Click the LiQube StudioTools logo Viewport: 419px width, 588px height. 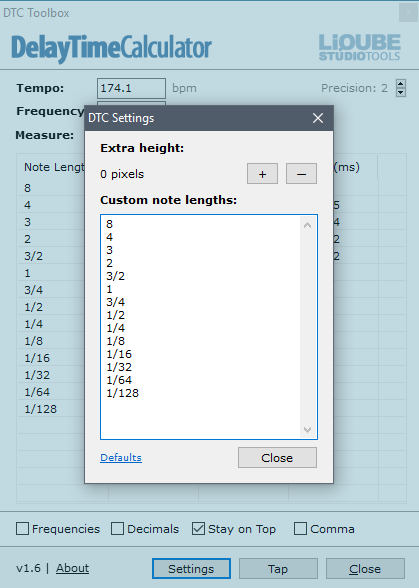pos(359,47)
